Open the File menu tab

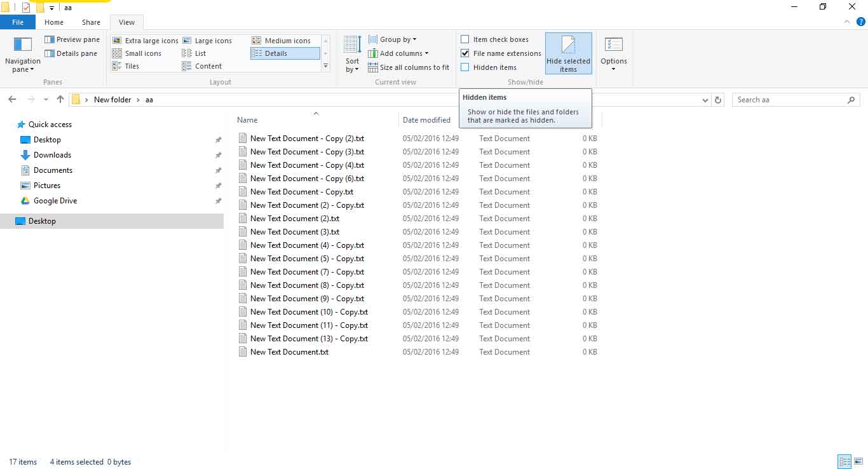18,22
